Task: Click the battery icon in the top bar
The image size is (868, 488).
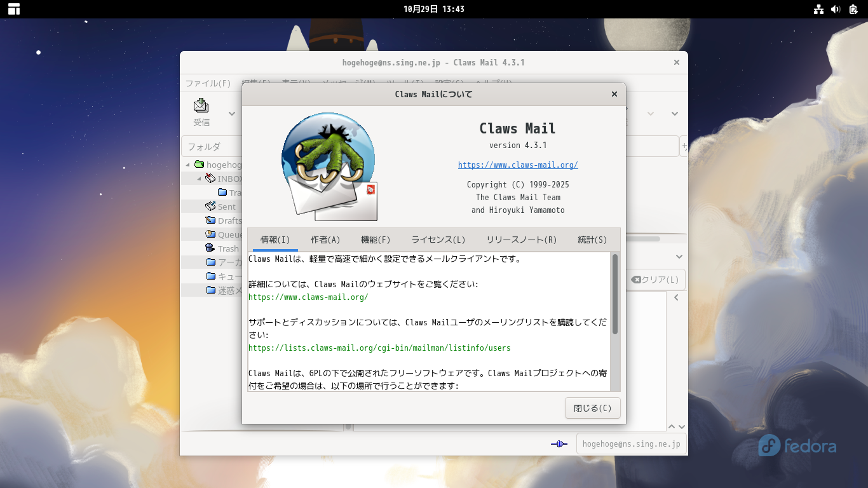Action: click(x=853, y=9)
